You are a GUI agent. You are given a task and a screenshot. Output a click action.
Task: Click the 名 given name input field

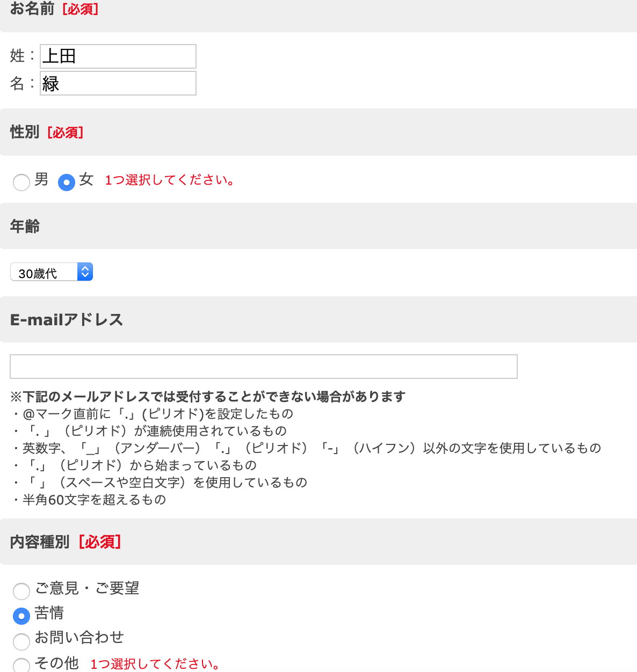tap(118, 83)
